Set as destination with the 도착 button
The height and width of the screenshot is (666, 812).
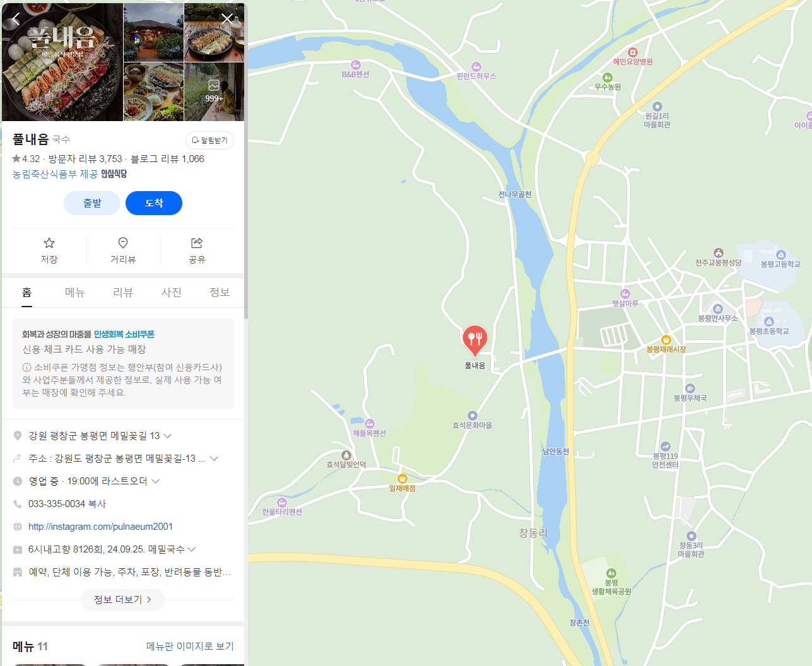click(x=154, y=203)
